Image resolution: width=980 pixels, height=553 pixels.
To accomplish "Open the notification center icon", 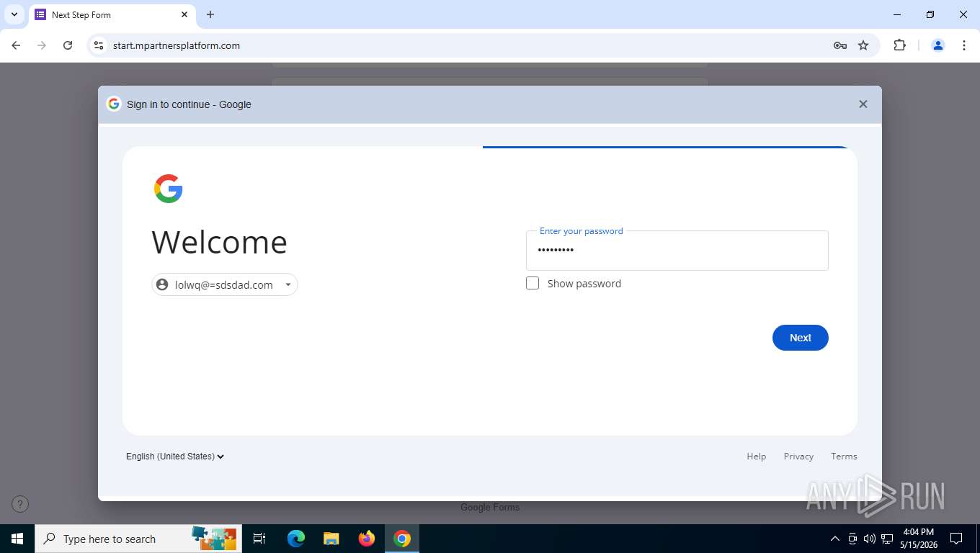I will 956,539.
